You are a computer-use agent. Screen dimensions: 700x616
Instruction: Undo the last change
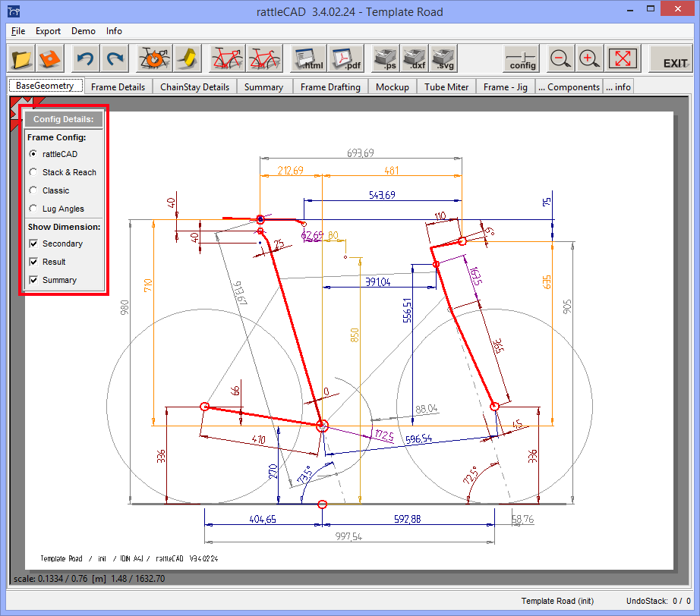[x=85, y=58]
